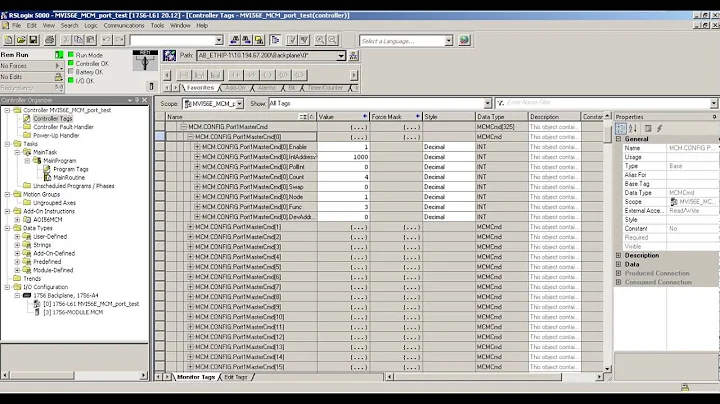
Task: Expand the Port1MasterCmd[0].Enable member
Action: (x=197, y=147)
